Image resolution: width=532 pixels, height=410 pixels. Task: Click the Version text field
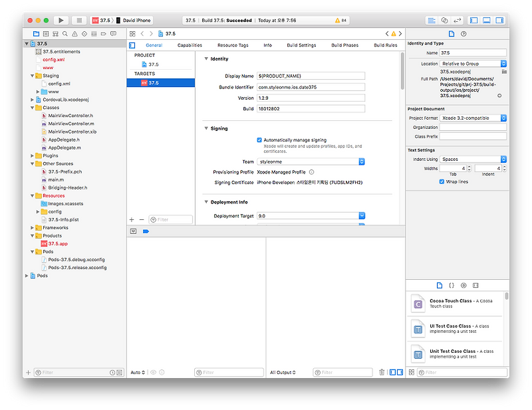tap(311, 98)
